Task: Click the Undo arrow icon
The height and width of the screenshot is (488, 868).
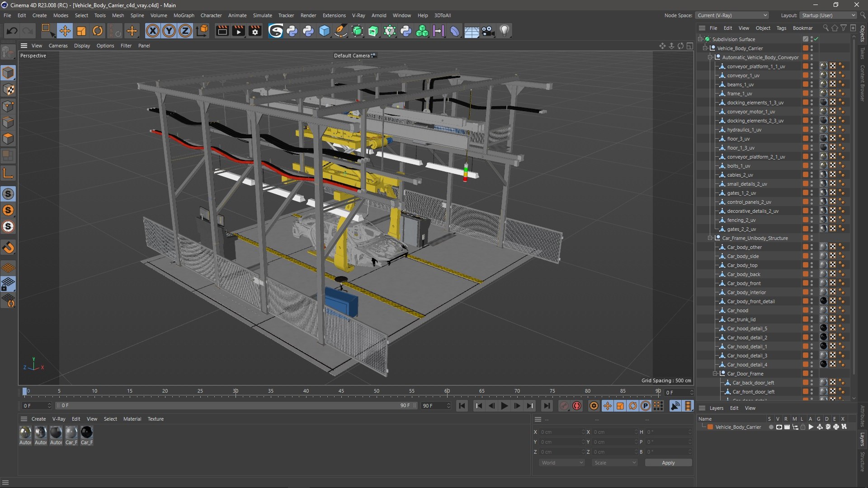Action: point(12,31)
